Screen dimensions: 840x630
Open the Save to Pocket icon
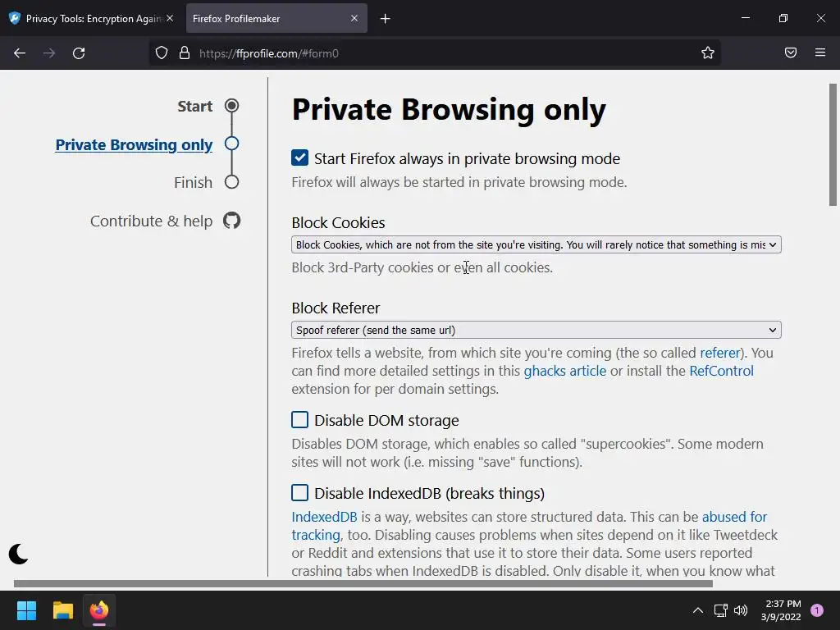[791, 52]
